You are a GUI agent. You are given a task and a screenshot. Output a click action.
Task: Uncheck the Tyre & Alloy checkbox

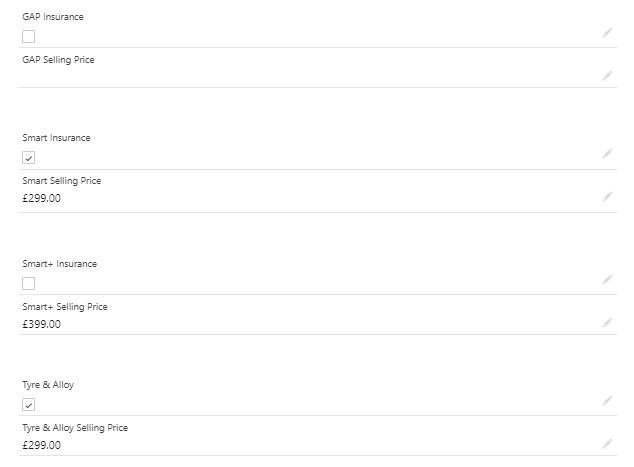point(28,405)
